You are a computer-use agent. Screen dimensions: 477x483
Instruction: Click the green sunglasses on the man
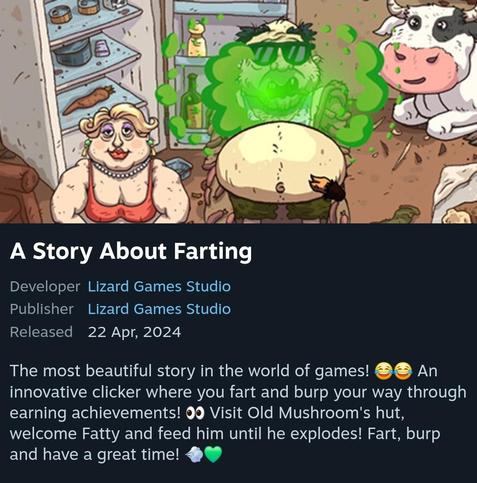tap(279, 54)
